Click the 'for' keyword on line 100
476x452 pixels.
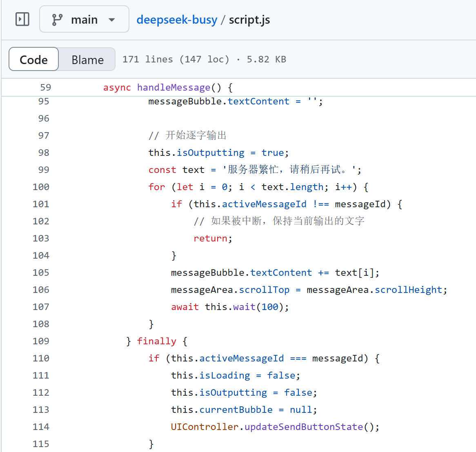[x=157, y=187]
